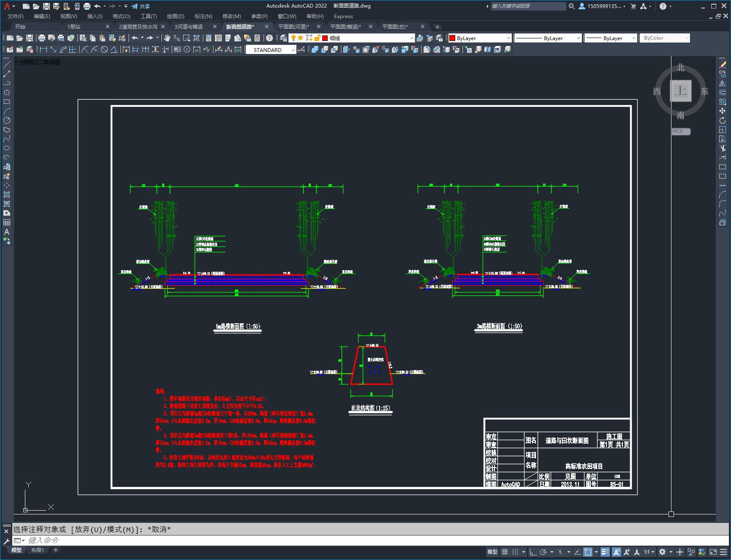Image resolution: width=731 pixels, height=560 pixels.
Task: Select the Trim tool in modify toolbar
Action: pos(723,148)
